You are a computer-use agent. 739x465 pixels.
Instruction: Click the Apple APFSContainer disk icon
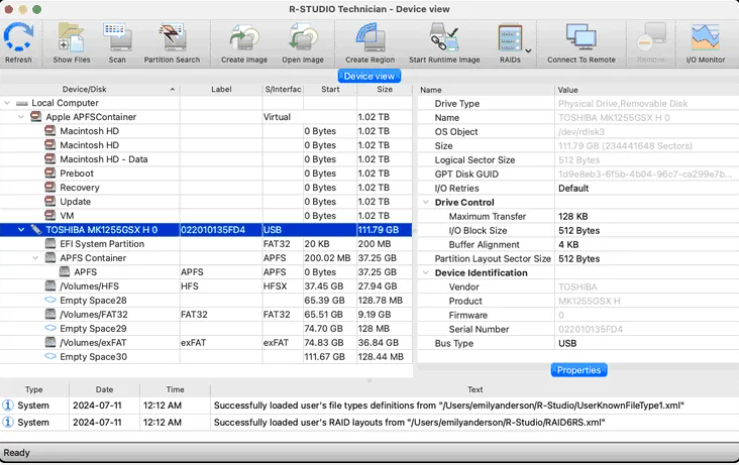(x=36, y=116)
